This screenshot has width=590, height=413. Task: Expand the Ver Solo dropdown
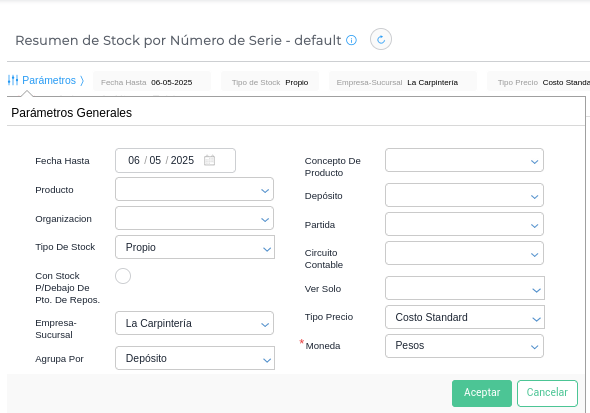coord(465,288)
